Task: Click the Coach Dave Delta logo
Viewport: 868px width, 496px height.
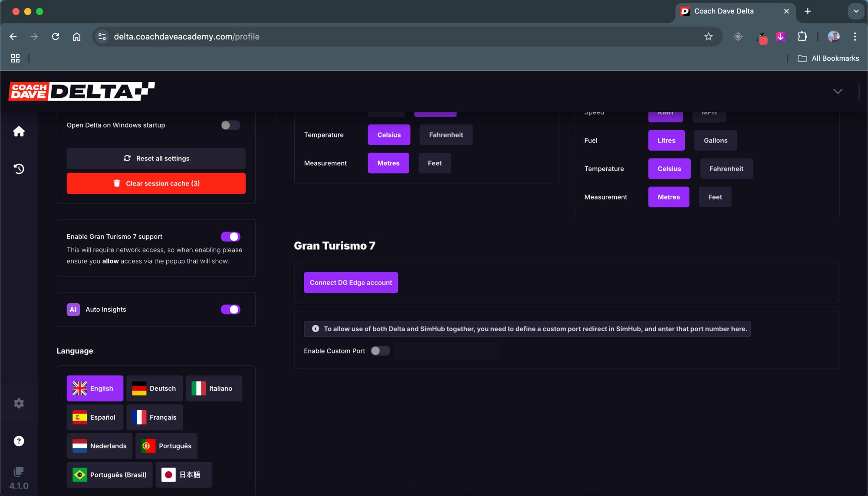Action: (82, 91)
